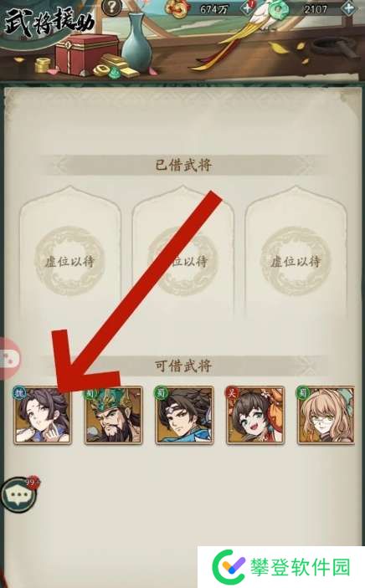
Task: Tap the copper coins currency icon
Action: (178, 8)
